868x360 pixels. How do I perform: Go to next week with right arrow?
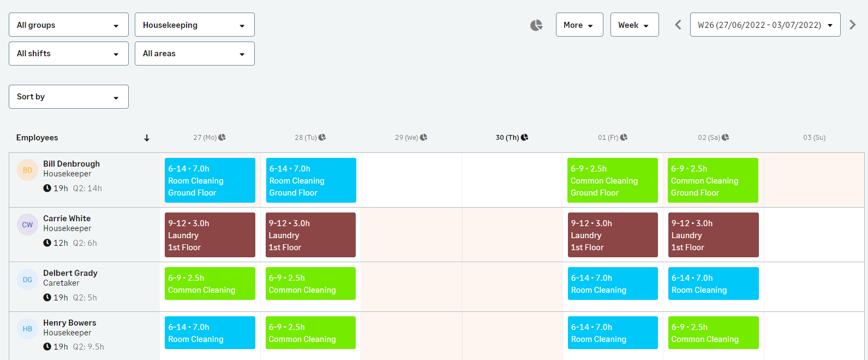pyautogui.click(x=853, y=25)
